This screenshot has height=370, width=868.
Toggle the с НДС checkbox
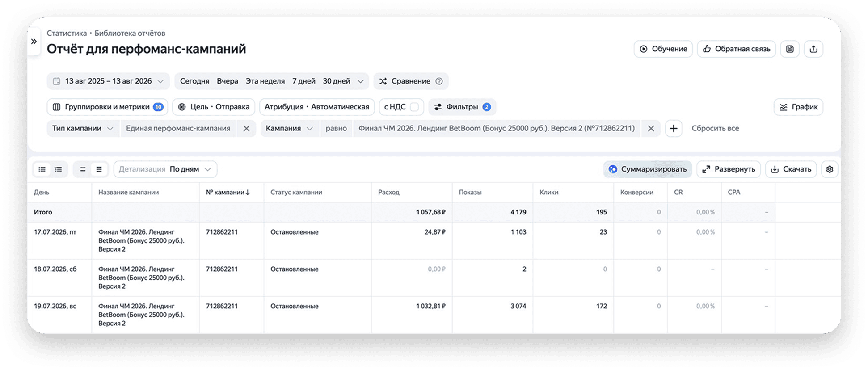pos(414,107)
